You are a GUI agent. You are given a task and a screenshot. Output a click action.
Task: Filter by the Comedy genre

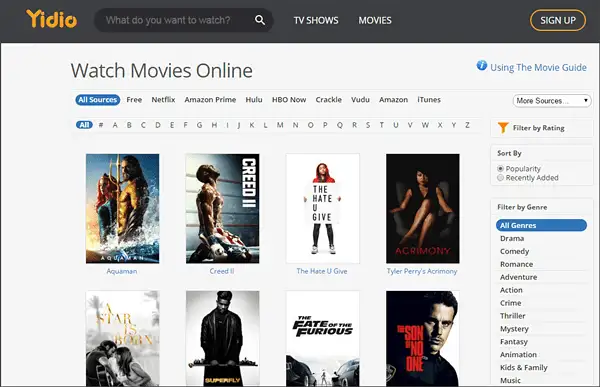coord(514,251)
